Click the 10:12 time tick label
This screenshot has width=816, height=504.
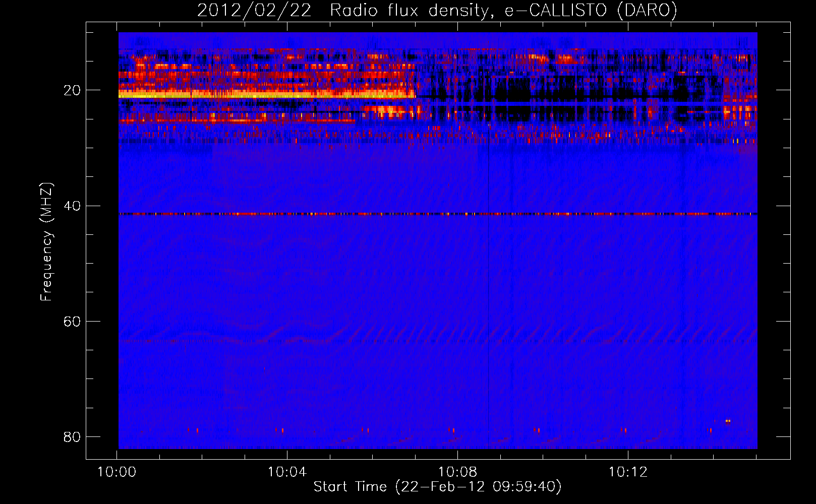pos(628,472)
